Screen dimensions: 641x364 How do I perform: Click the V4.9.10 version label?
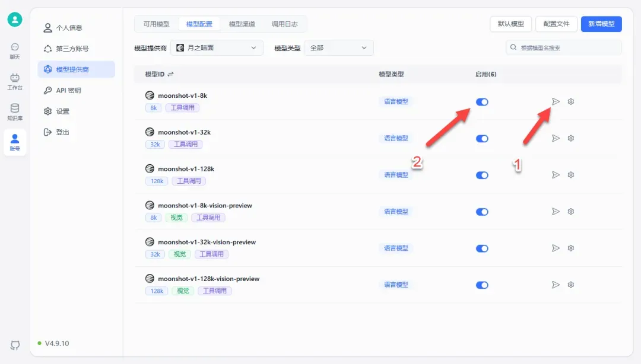[x=57, y=343]
